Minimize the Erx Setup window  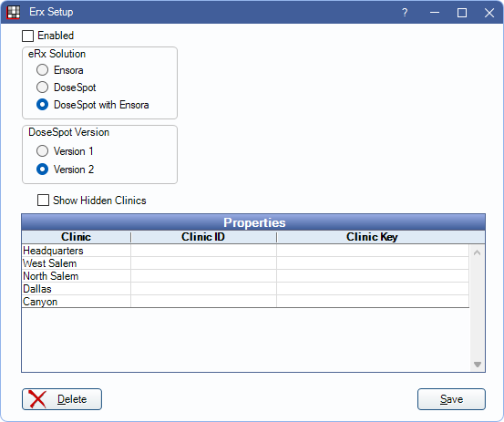pyautogui.click(x=435, y=13)
